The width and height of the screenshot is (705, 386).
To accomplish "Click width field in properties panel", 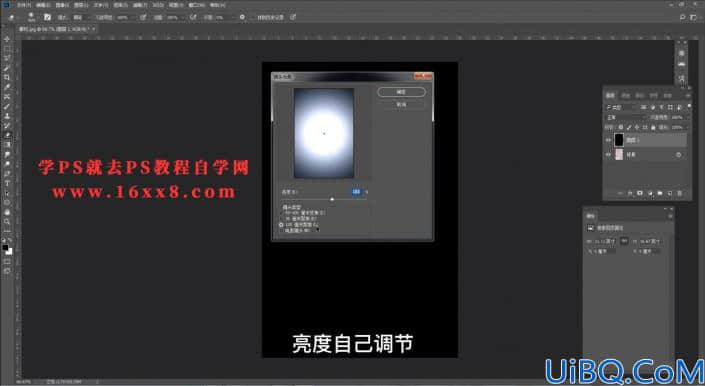I will click(605, 242).
